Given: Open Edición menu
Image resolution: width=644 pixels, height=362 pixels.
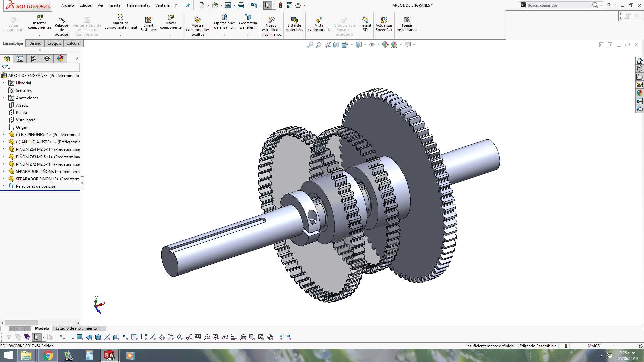Looking at the screenshot, I should pos(86,5).
